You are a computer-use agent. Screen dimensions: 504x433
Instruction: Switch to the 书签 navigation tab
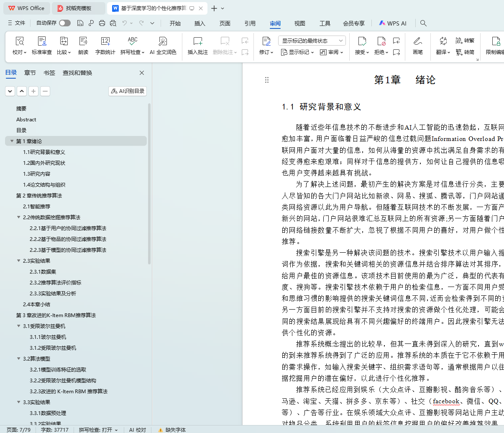49,73
